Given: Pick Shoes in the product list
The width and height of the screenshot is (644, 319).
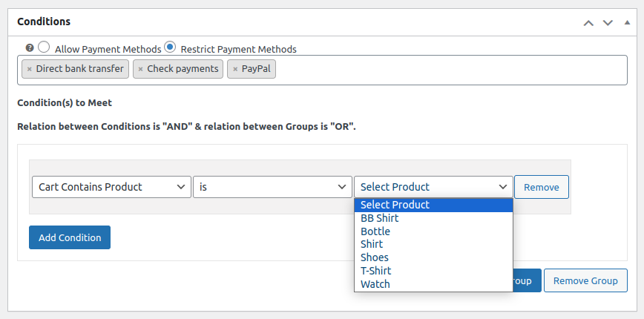Looking at the screenshot, I should coord(375,257).
